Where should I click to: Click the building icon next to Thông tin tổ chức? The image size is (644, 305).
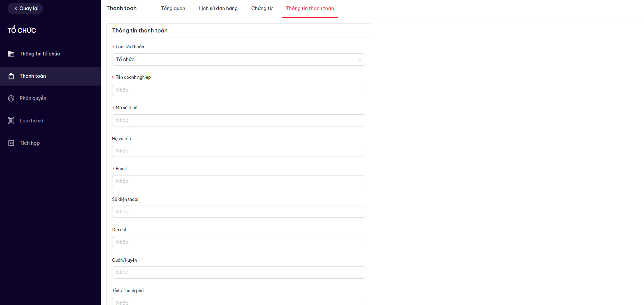(11, 54)
